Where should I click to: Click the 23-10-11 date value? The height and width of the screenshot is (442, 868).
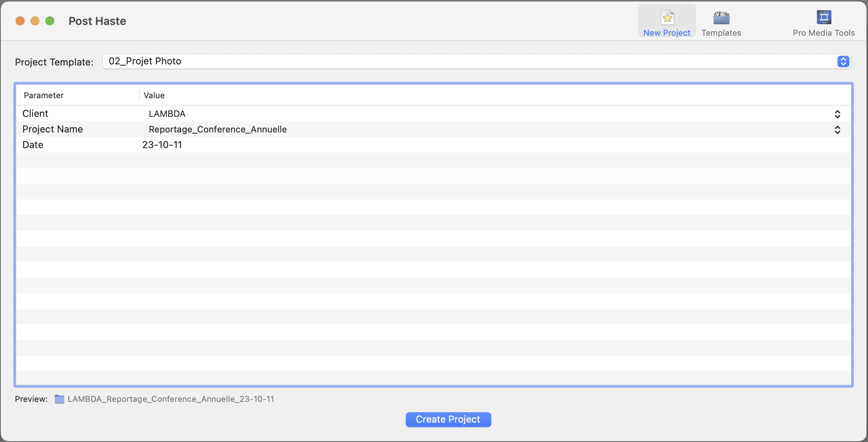[162, 145]
